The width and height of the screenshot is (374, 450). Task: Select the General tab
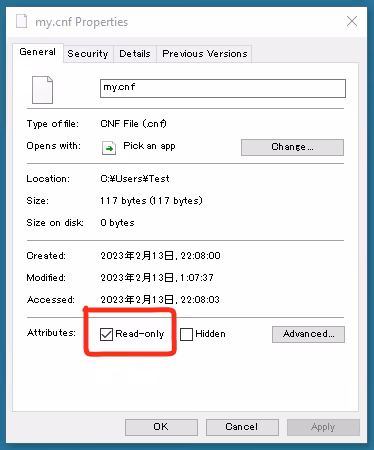coord(38,52)
